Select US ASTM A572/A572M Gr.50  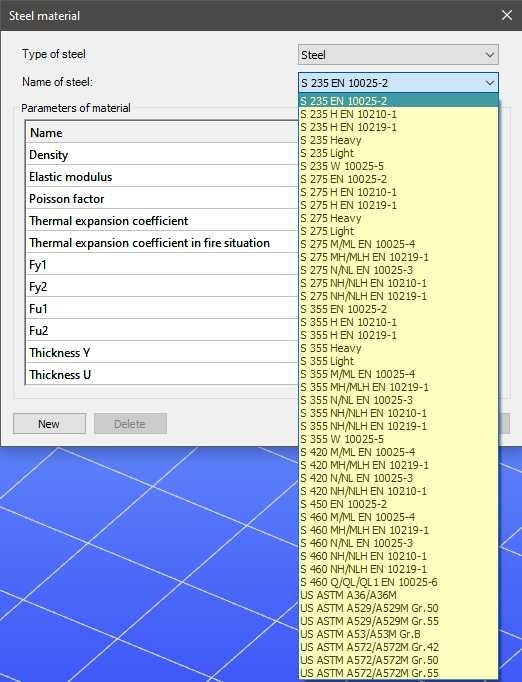click(x=398, y=660)
